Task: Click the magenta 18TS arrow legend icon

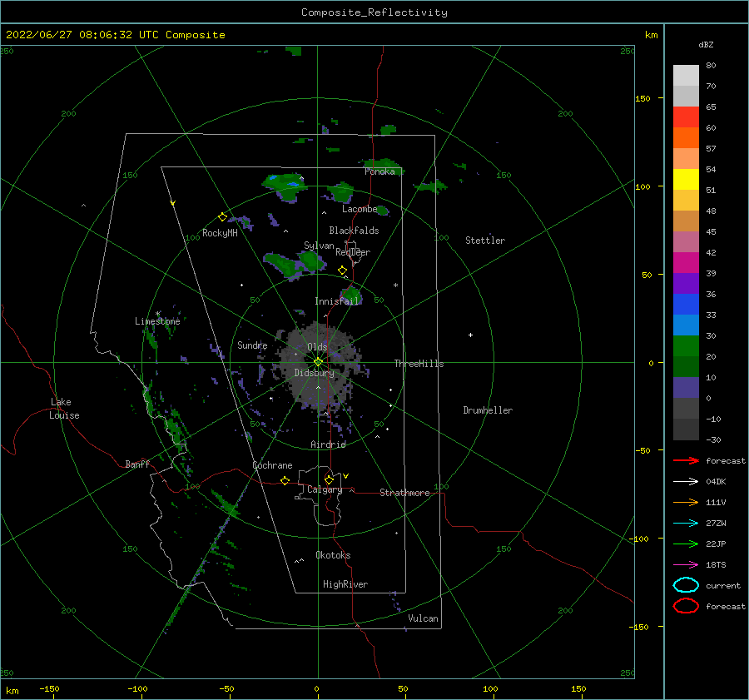Action: 686,565
